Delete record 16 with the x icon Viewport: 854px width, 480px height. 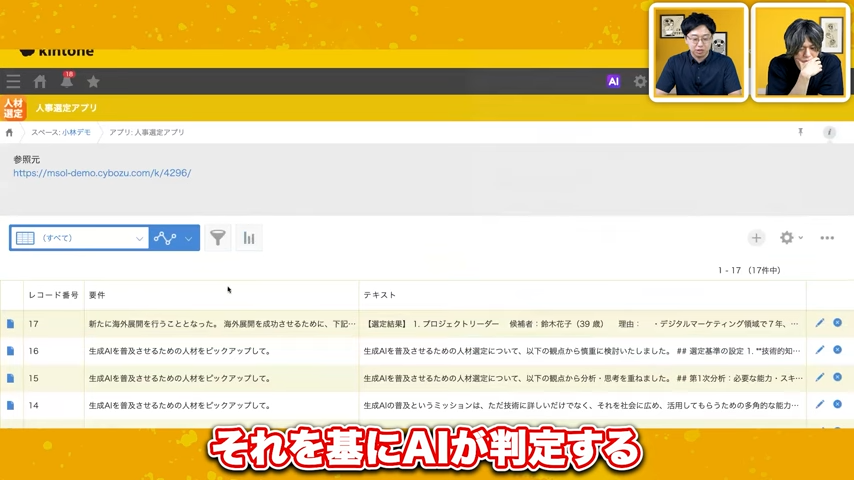point(838,350)
